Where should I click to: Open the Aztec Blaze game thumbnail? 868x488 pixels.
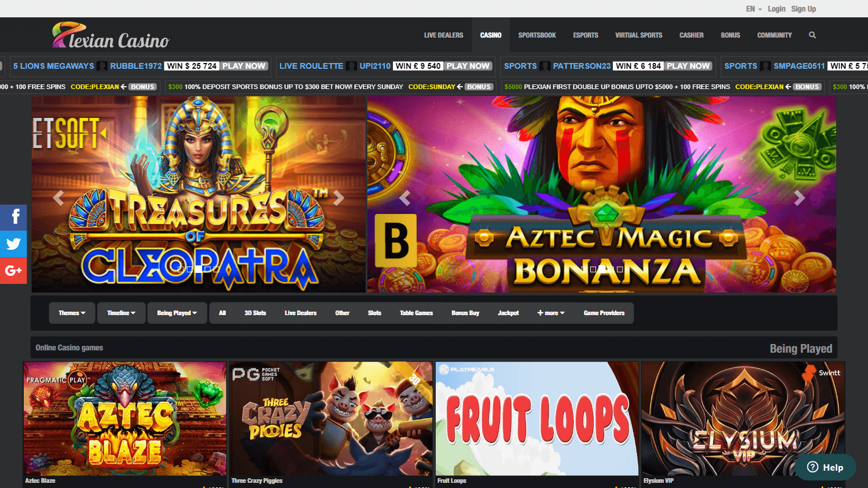coord(125,419)
